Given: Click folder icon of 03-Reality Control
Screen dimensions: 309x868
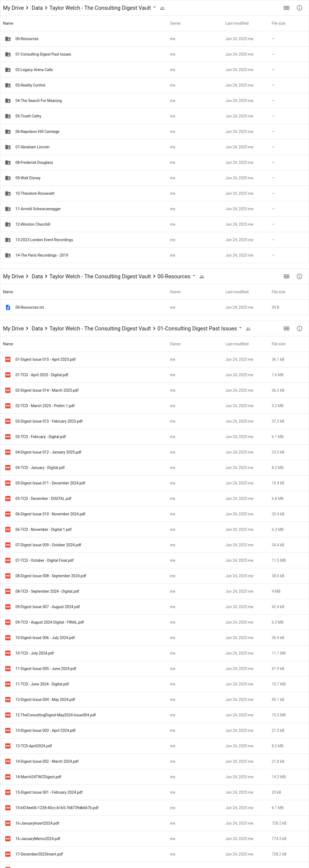Looking at the screenshot, I should 8,85.
